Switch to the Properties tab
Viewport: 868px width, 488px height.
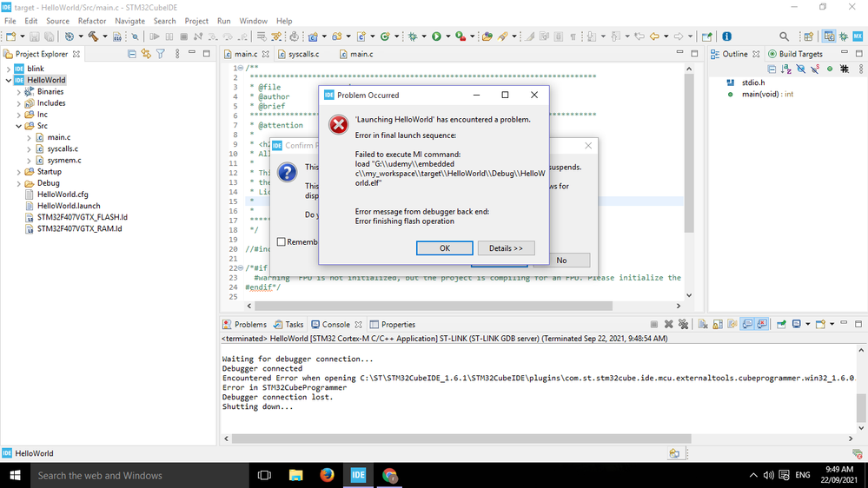click(x=393, y=325)
